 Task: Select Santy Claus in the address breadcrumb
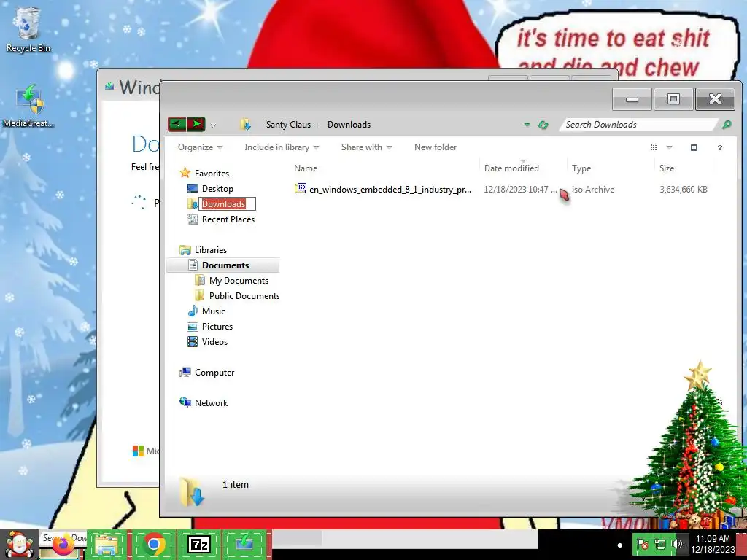click(x=288, y=124)
